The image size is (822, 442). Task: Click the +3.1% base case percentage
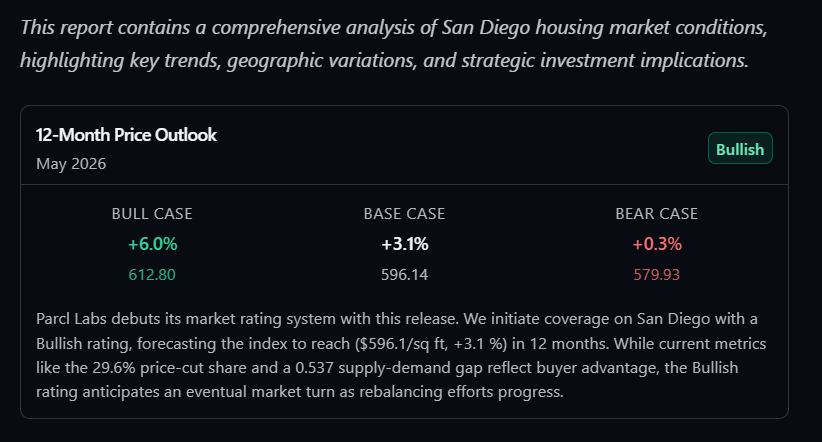click(x=405, y=244)
